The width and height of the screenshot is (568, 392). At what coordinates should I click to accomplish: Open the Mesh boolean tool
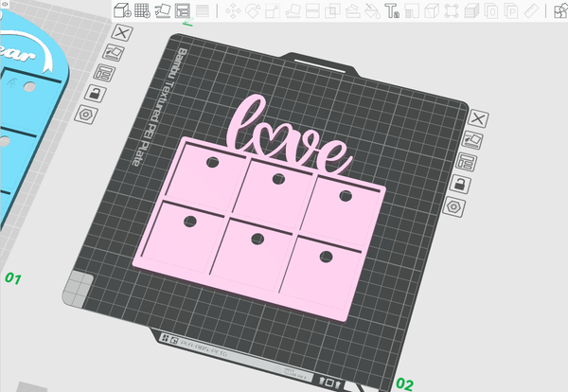[x=332, y=11]
